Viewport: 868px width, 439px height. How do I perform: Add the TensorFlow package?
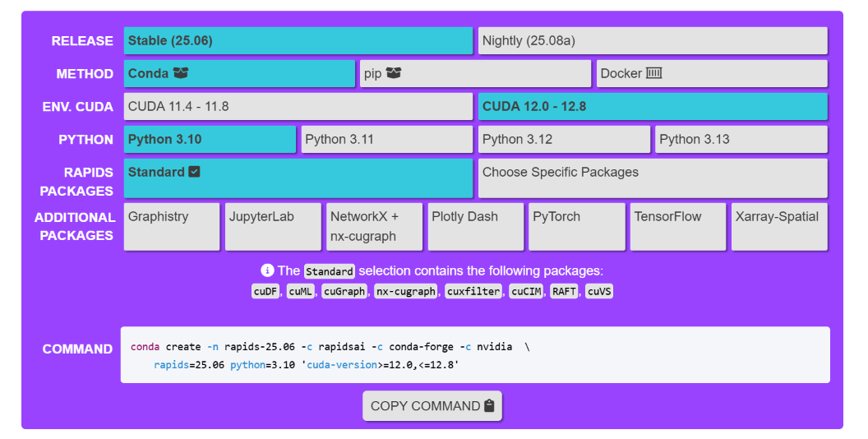678,226
